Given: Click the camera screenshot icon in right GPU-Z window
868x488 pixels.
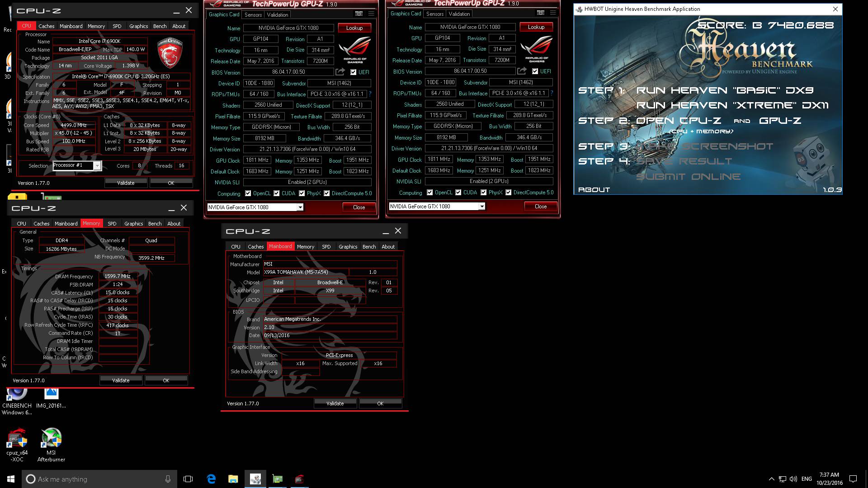Looking at the screenshot, I should 540,13.
